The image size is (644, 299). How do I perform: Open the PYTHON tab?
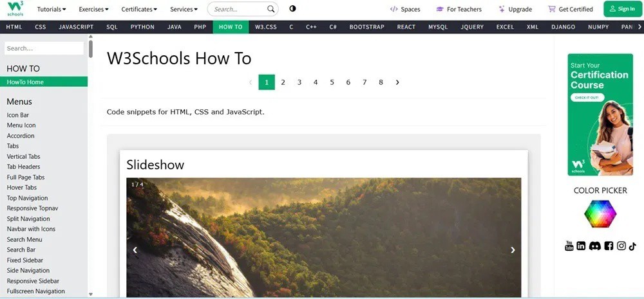click(142, 27)
